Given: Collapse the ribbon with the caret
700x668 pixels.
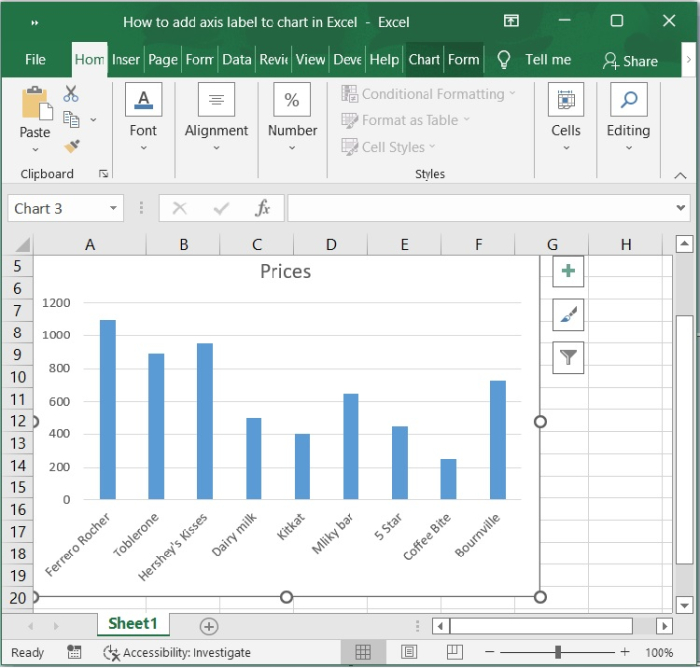Looking at the screenshot, I should [680, 175].
